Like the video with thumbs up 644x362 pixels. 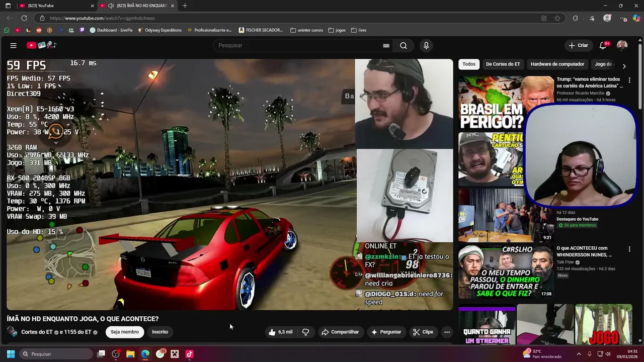pyautogui.click(x=281, y=332)
